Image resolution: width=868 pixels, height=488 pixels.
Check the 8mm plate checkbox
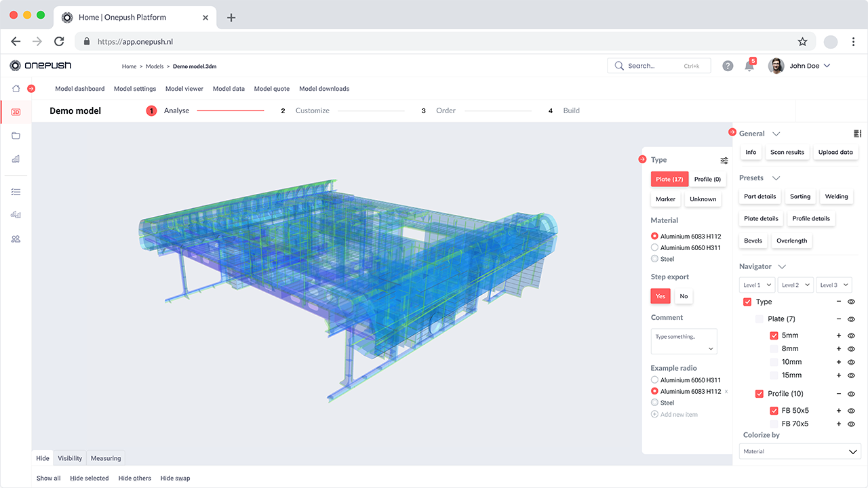[x=774, y=349]
